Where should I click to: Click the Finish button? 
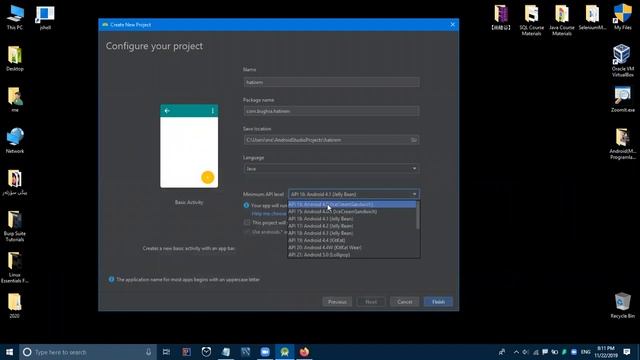[438, 302]
